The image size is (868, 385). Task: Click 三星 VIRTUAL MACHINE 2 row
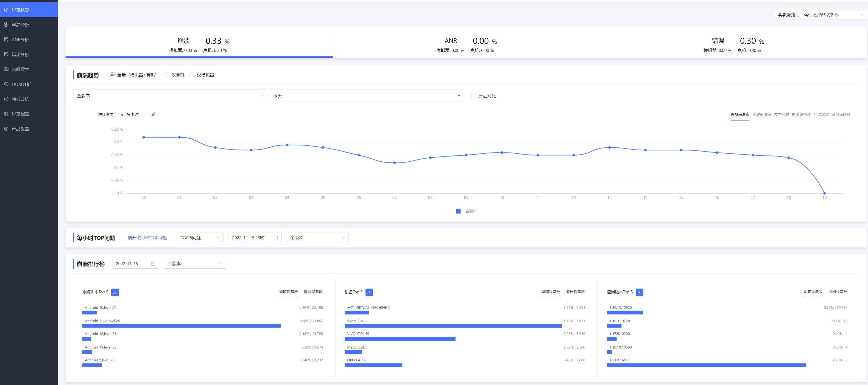tap(465, 310)
